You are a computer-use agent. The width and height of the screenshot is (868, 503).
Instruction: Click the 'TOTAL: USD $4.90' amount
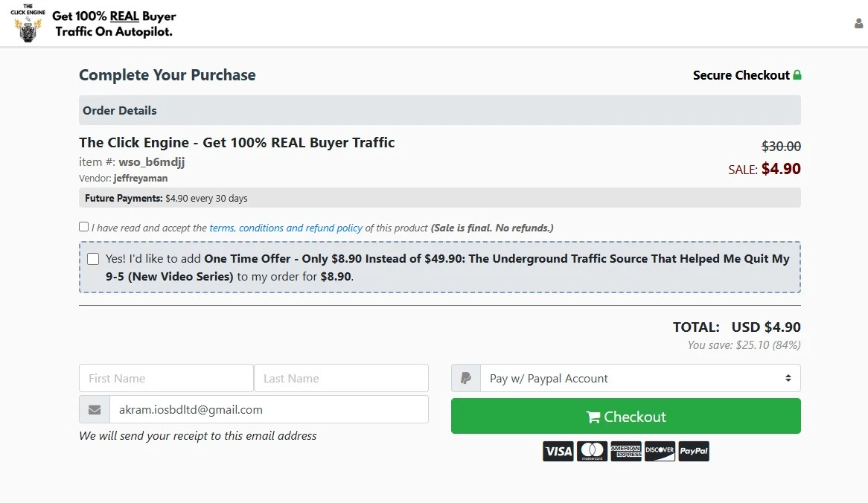pos(737,327)
